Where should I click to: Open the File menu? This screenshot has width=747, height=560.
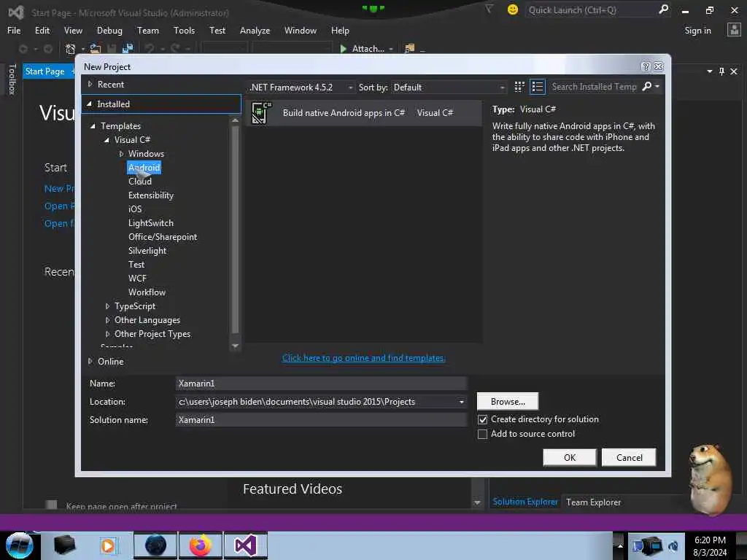14,31
